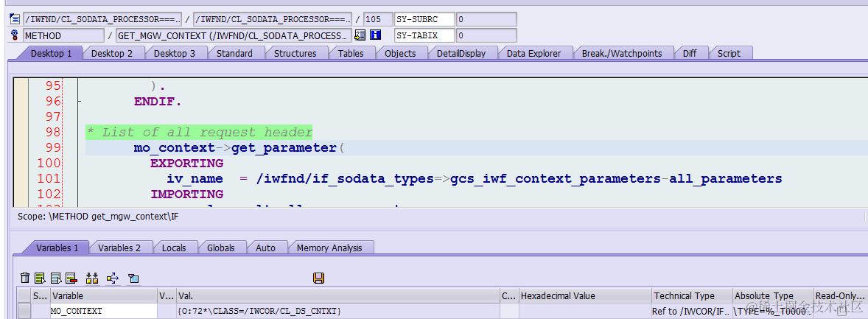
Task: Click the Scope: \METHOD get_mgw_context\IF text
Action: [x=98, y=217]
